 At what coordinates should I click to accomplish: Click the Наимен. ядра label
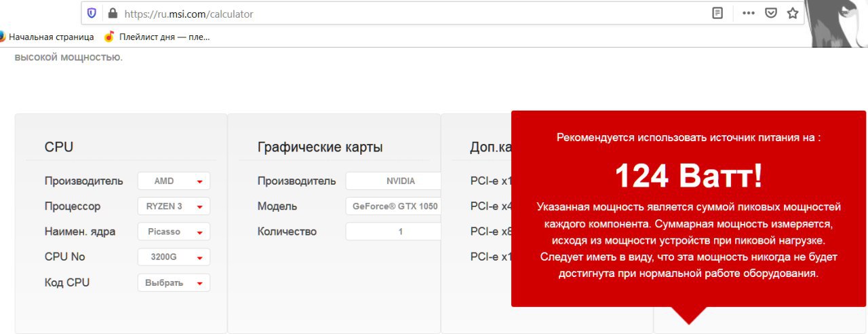tap(80, 231)
